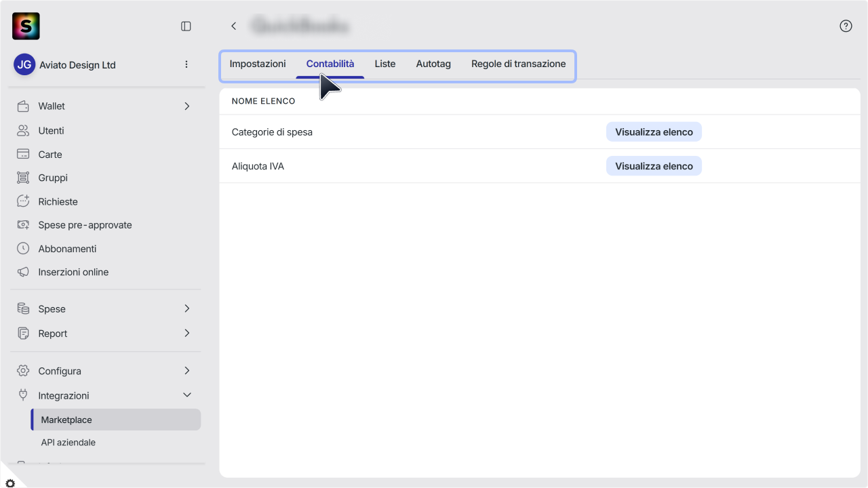Open Spese pre-approvate page
The image size is (868, 488).
(x=85, y=225)
